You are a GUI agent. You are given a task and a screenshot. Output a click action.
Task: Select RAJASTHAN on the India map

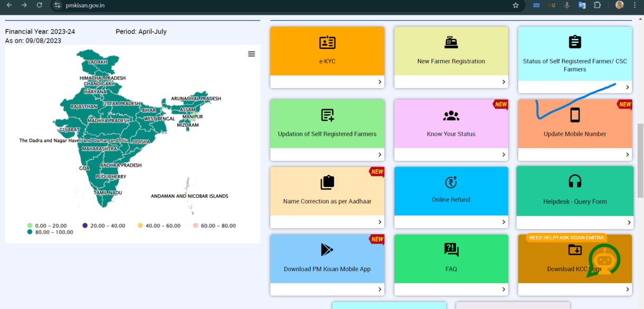[x=84, y=107]
